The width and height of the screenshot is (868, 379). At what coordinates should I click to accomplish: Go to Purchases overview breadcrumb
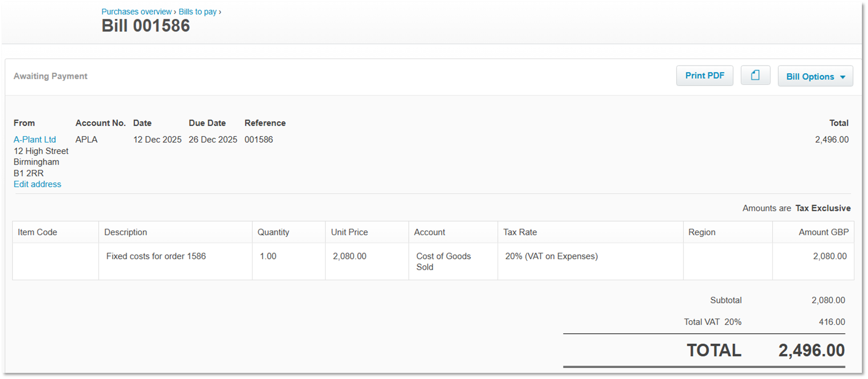pos(136,12)
